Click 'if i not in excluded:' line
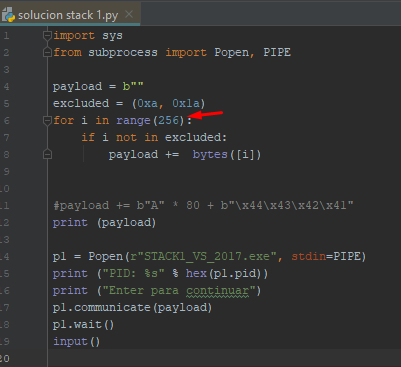Screen dimensions: 401x367 click(x=154, y=137)
